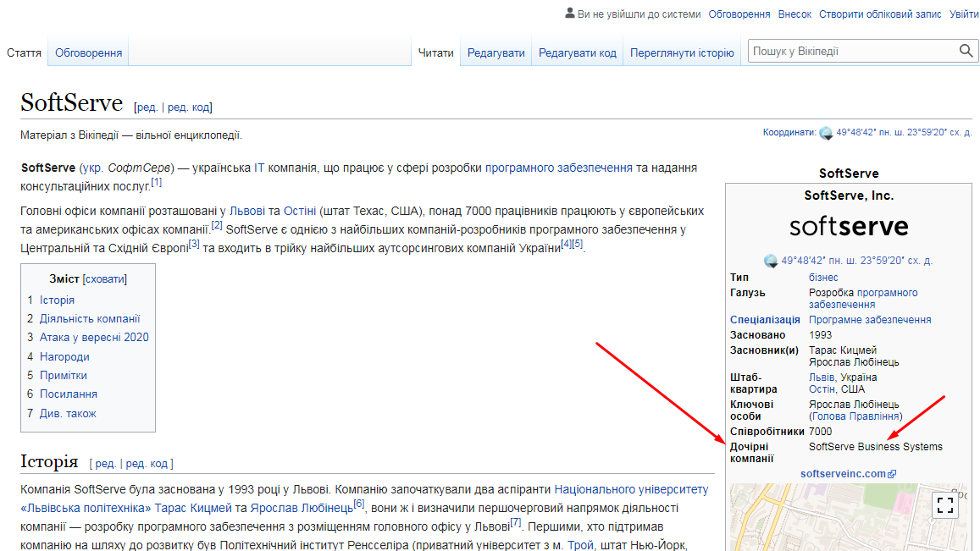Click 'ред. код' next to the SoftServe title
The height and width of the screenshot is (551, 980).
[188, 107]
